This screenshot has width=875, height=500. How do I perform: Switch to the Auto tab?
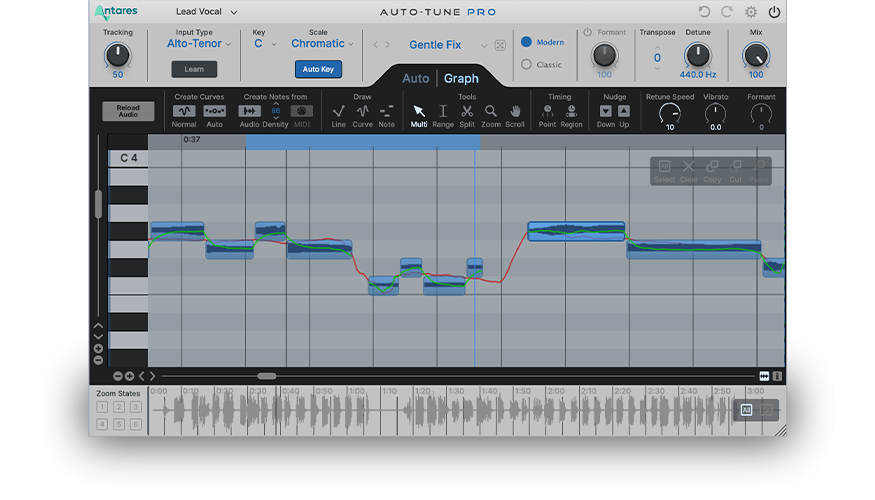click(415, 78)
